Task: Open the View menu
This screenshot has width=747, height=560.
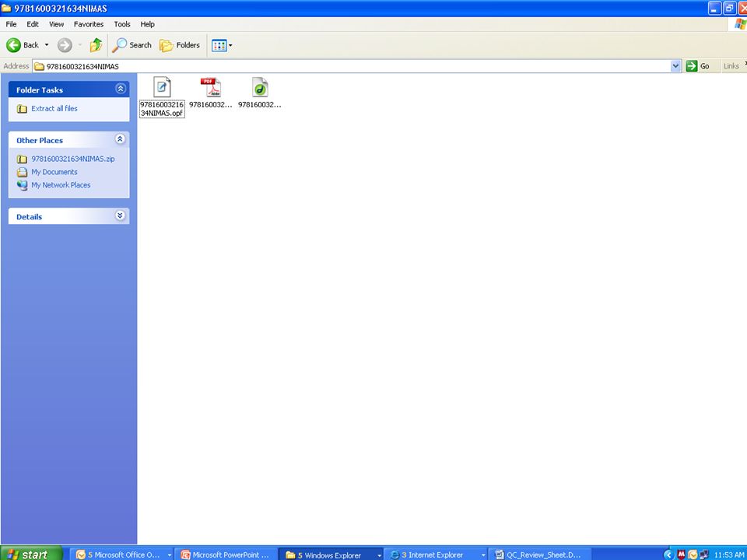Action: (56, 24)
